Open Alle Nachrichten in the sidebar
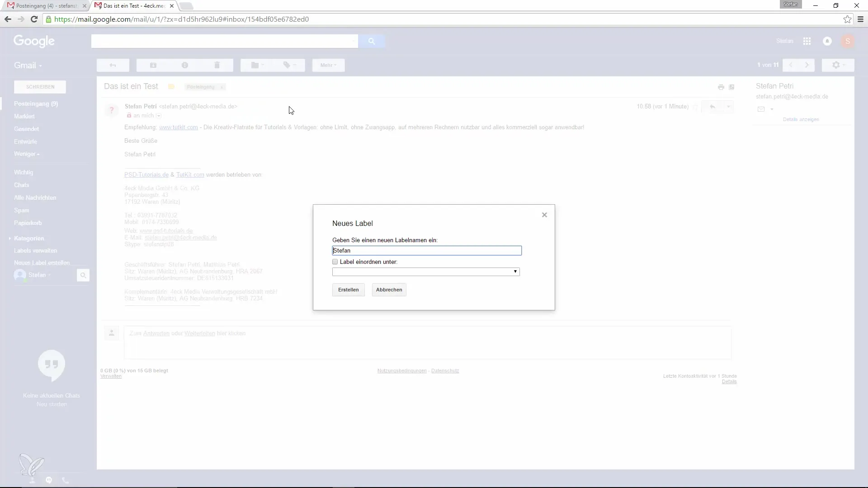Image resolution: width=868 pixels, height=488 pixels. [x=35, y=197]
